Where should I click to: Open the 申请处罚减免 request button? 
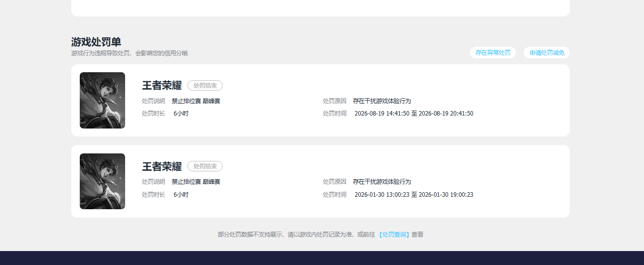(546, 53)
